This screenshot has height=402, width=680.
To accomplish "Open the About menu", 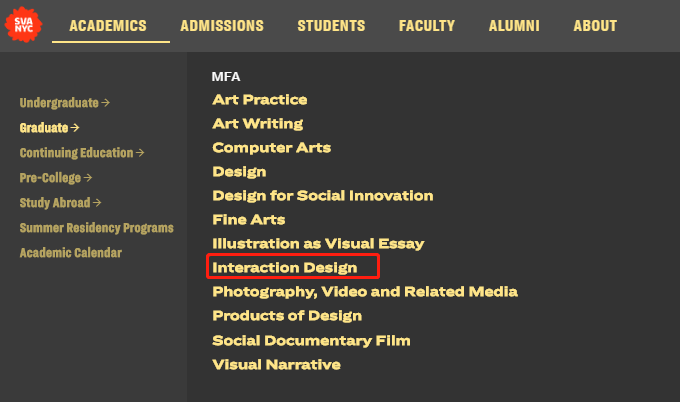I will click(x=595, y=26).
